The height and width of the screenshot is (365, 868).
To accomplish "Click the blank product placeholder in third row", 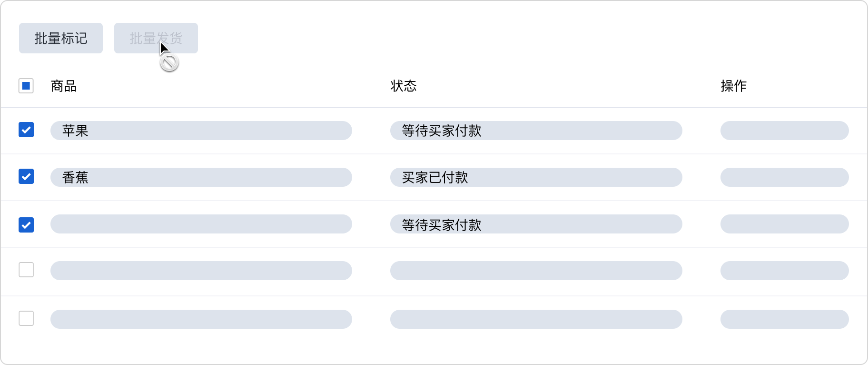I will pos(201,224).
